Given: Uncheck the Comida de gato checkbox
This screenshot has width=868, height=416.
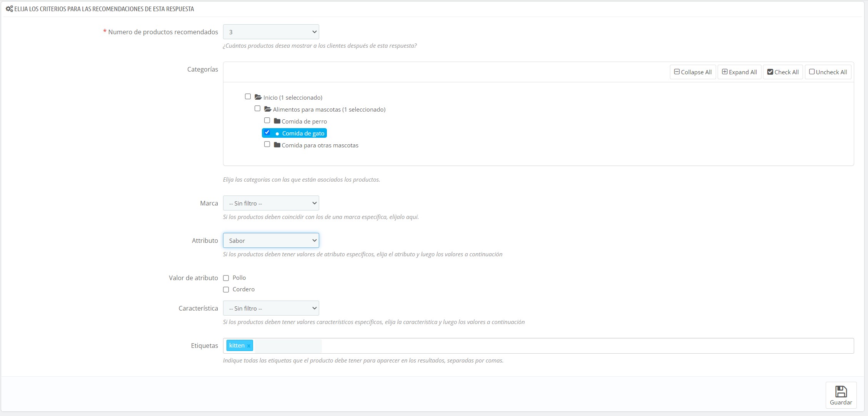Looking at the screenshot, I should pos(267,132).
